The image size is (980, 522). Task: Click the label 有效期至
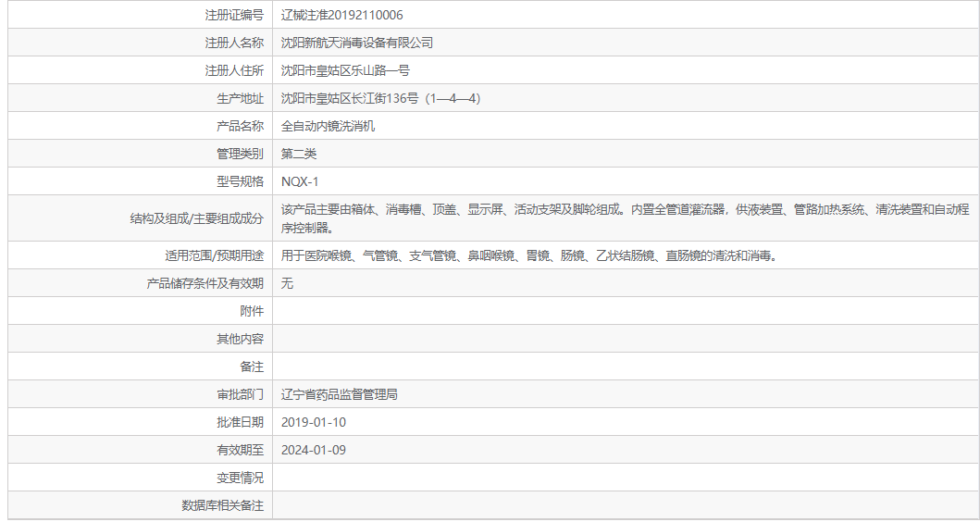coord(240,450)
